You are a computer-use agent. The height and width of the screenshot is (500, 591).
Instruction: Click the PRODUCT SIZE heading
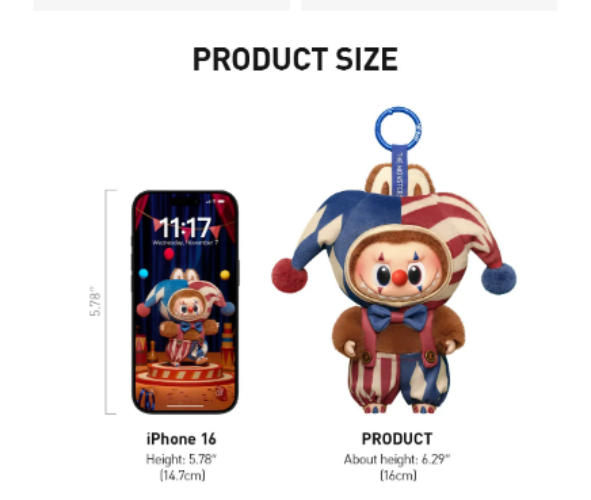[295, 59]
